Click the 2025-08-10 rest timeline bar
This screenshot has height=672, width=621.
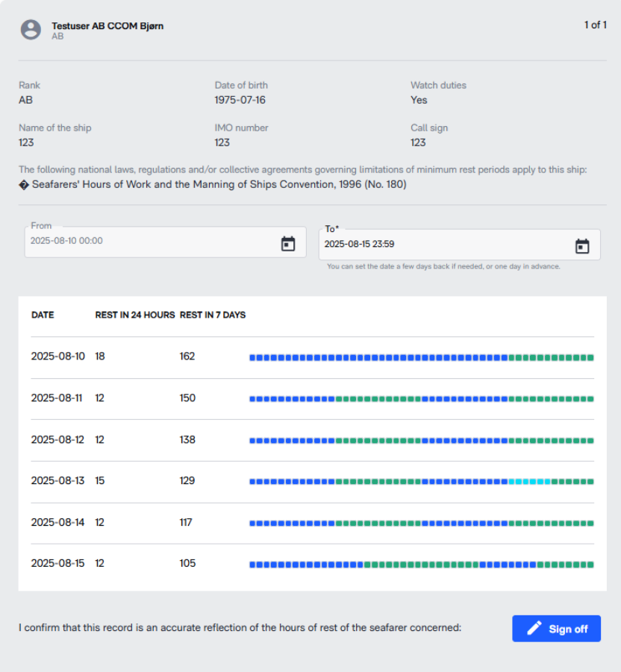click(422, 357)
